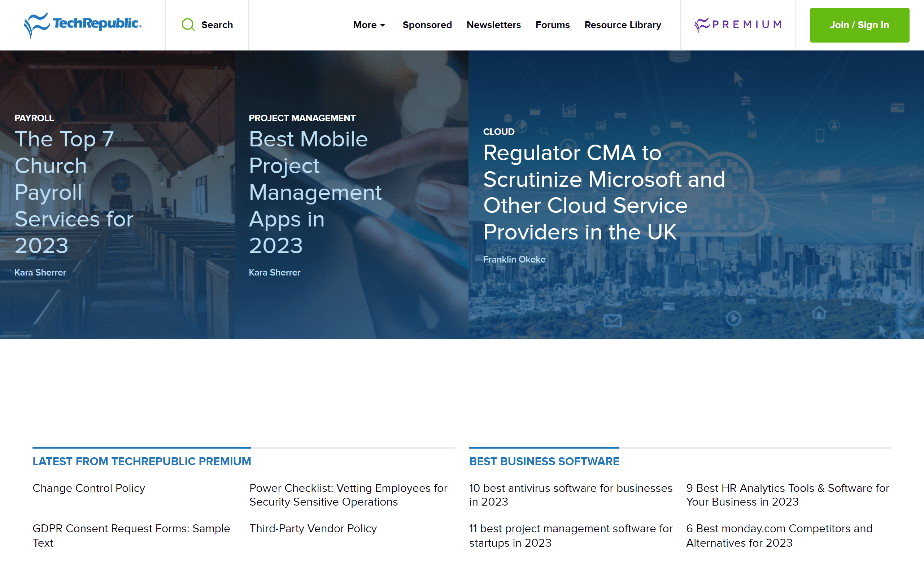The image size is (924, 577).
Task: Click the Join / Sign In button
Action: pyautogui.click(x=859, y=25)
